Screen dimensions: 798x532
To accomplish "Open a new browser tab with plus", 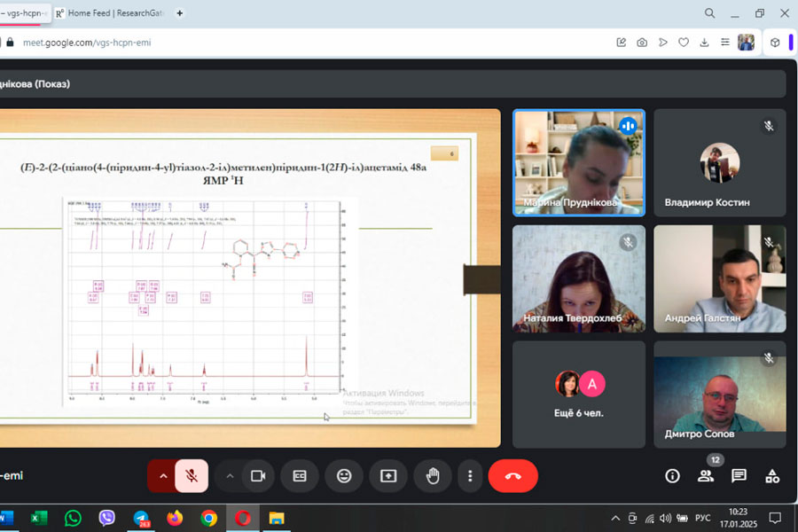I will point(180,13).
